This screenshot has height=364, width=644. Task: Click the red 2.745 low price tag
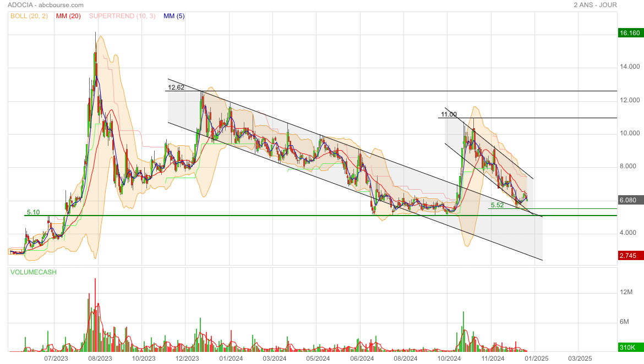point(630,256)
